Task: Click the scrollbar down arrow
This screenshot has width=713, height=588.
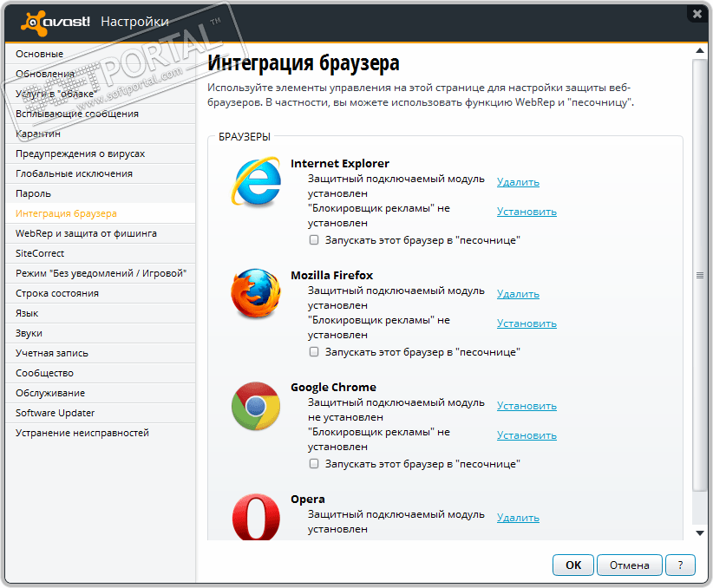Action: click(x=700, y=533)
